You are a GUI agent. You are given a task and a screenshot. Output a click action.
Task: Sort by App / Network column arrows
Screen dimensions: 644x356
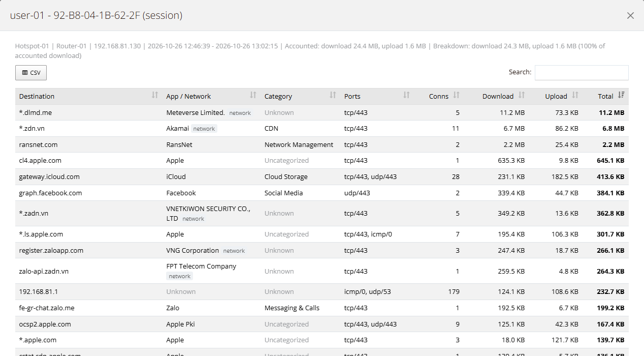click(x=253, y=95)
